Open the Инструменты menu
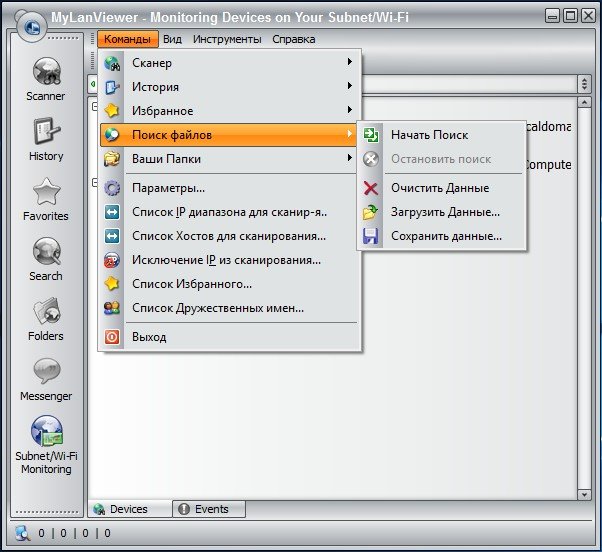This screenshot has height=552, width=602. pos(227,39)
